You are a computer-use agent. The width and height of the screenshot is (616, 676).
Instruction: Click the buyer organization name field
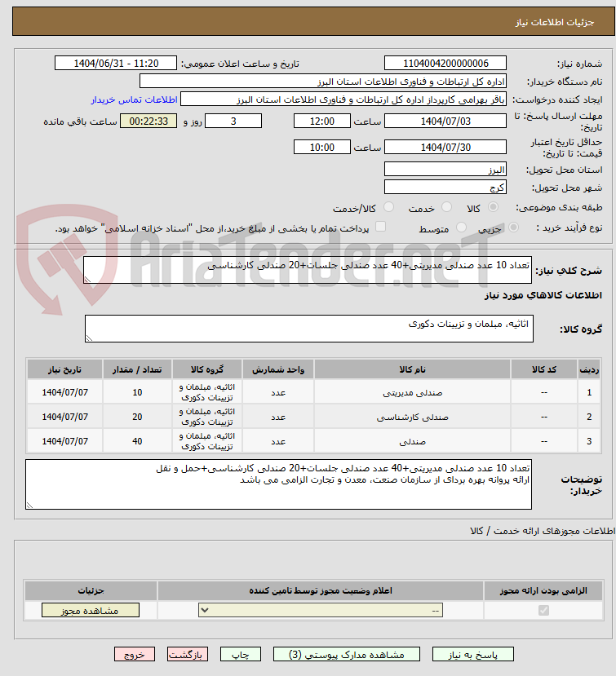(x=322, y=82)
